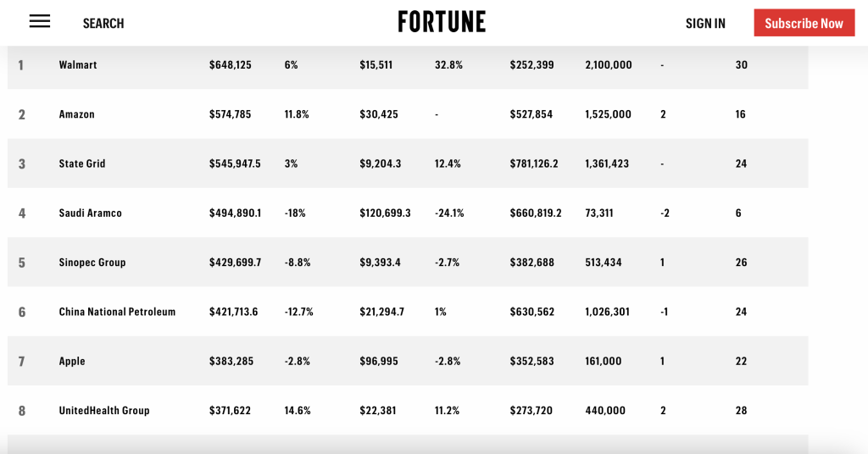Open the hamburger navigation menu
The width and height of the screenshot is (868, 454).
(x=40, y=22)
